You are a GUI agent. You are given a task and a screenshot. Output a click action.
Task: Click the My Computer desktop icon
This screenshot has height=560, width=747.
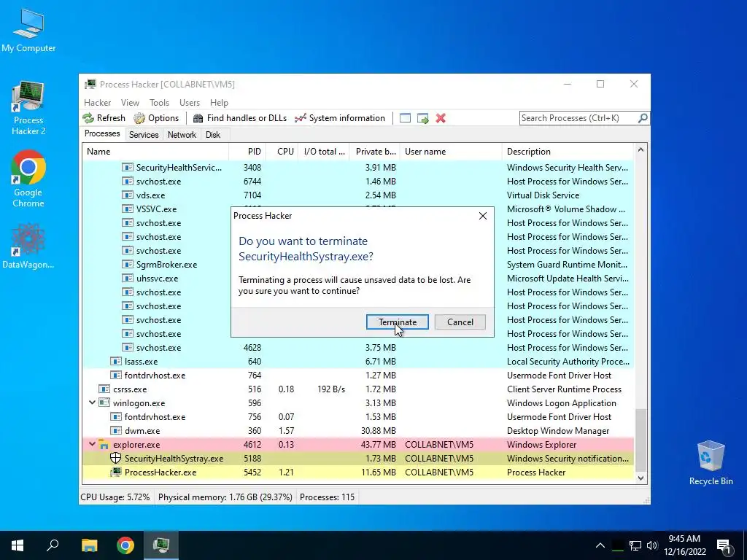click(28, 31)
